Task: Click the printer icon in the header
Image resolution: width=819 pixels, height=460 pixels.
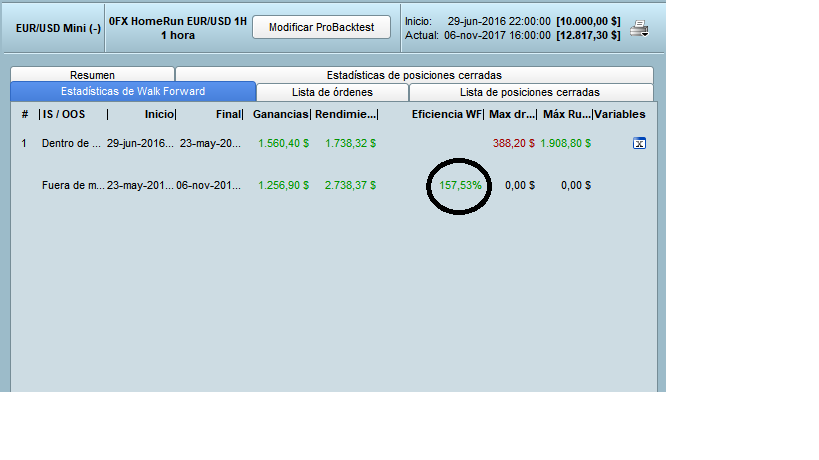Action: click(639, 29)
